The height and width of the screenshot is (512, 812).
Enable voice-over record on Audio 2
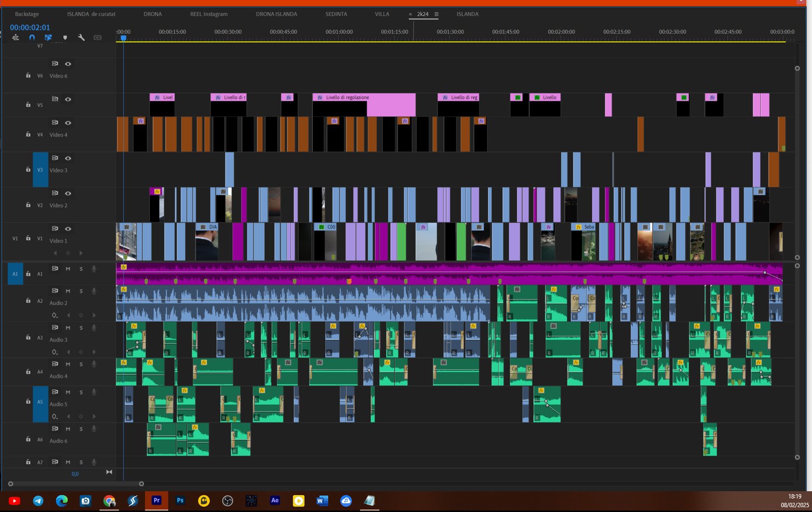pyautogui.click(x=94, y=291)
